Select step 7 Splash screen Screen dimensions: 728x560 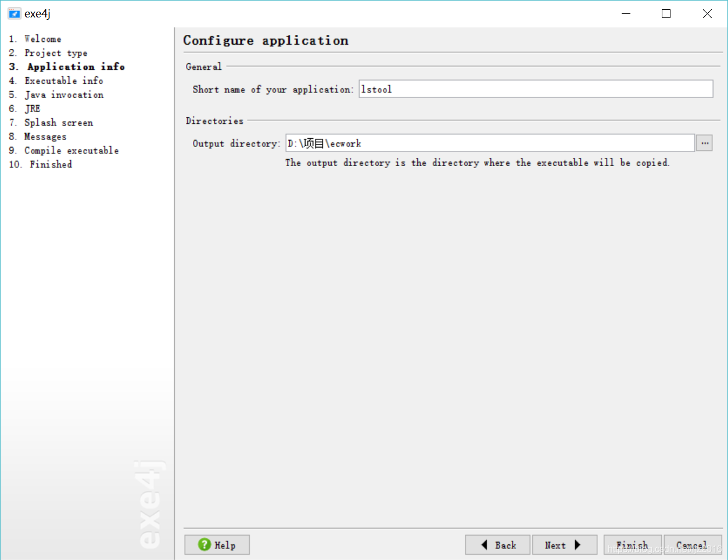[51, 123]
